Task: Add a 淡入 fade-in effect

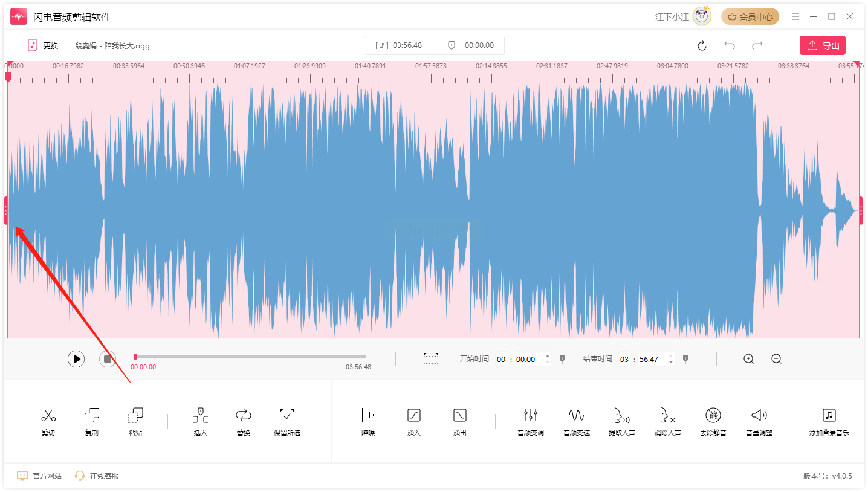Action: point(414,422)
